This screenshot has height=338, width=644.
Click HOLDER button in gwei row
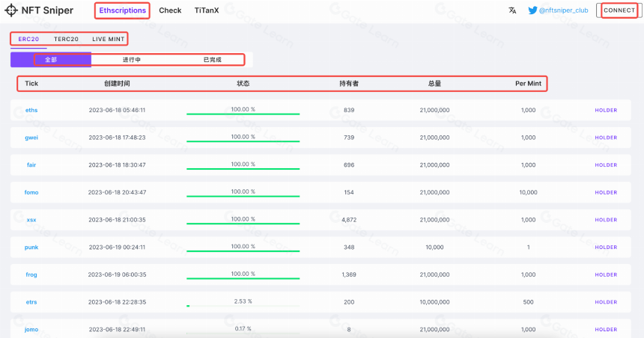pyautogui.click(x=606, y=138)
